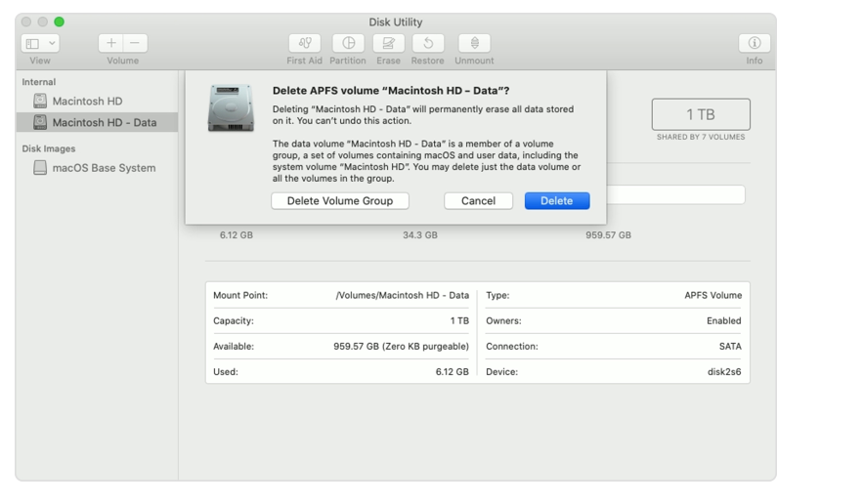Click the macOS Base System disk image icon

click(x=40, y=168)
